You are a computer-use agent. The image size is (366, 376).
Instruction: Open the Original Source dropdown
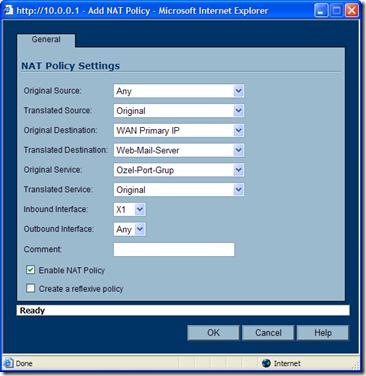pyautogui.click(x=179, y=91)
